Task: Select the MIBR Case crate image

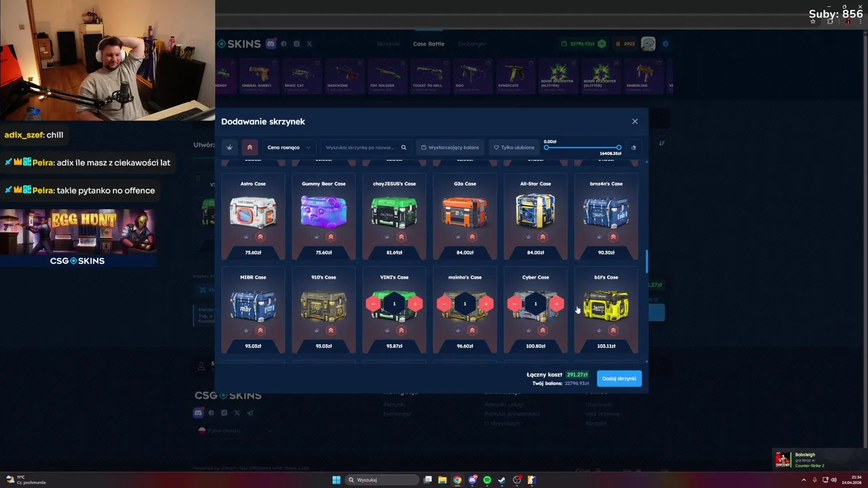Action: click(253, 305)
